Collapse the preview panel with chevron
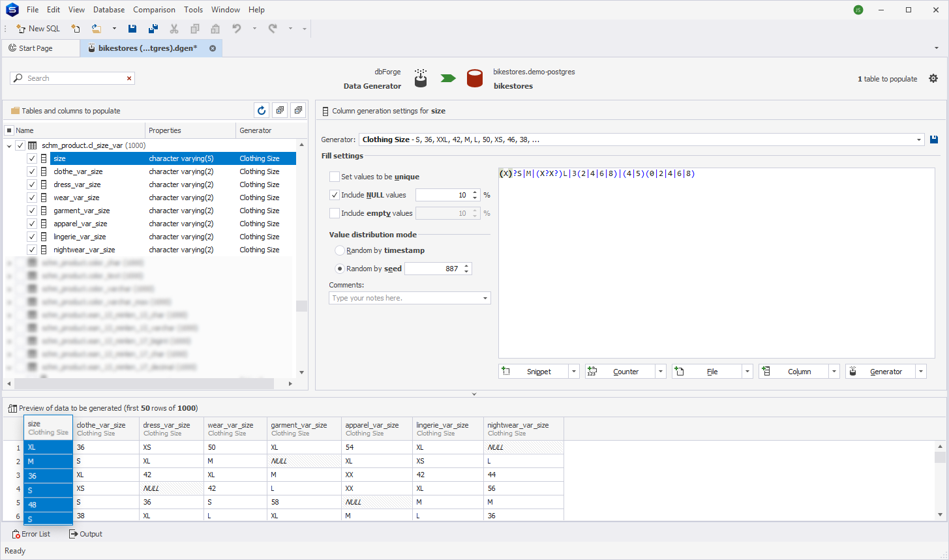949x560 pixels. pyautogui.click(x=474, y=394)
